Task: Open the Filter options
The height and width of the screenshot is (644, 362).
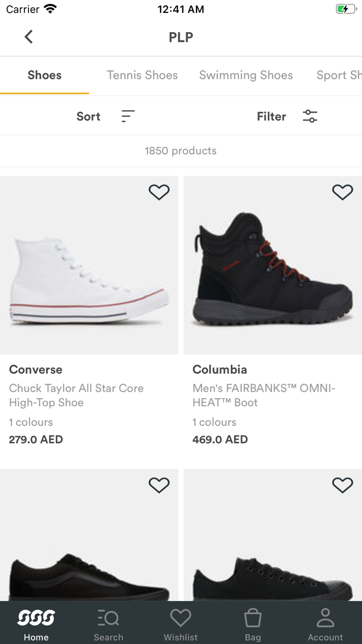Action: coord(271,116)
